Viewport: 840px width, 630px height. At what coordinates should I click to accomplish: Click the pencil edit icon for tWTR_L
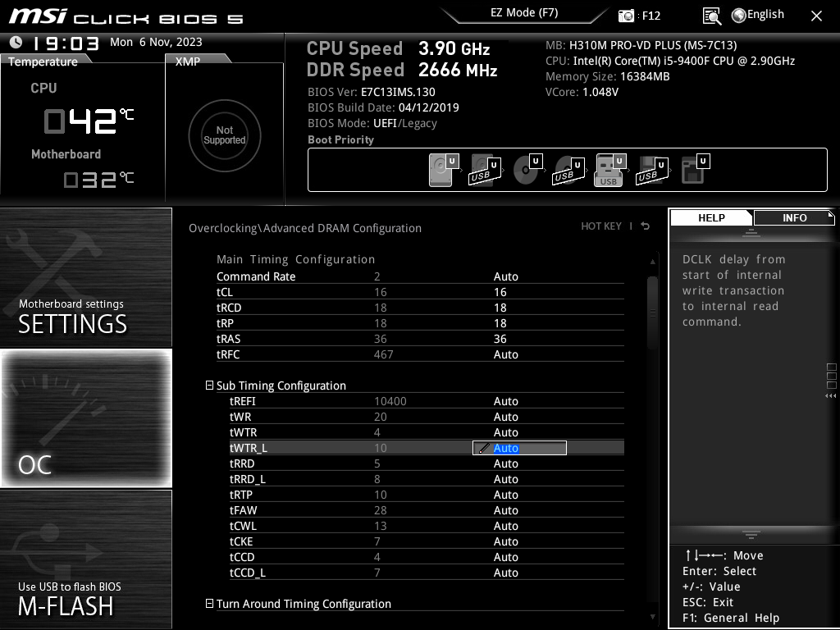(483, 449)
